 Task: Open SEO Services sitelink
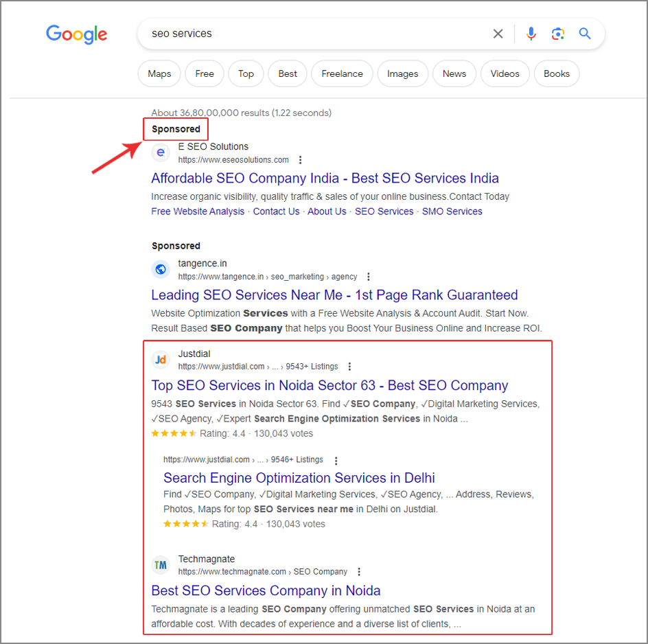click(x=384, y=211)
